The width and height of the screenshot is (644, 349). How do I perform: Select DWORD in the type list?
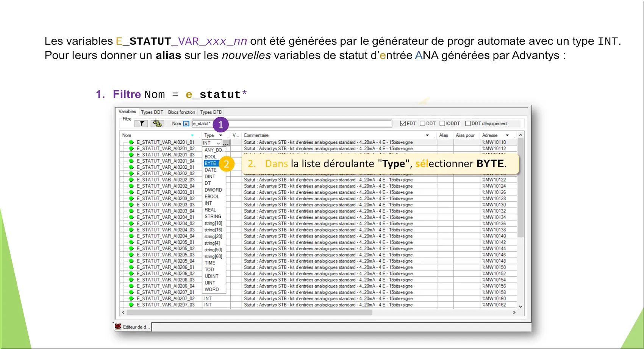coord(213,190)
